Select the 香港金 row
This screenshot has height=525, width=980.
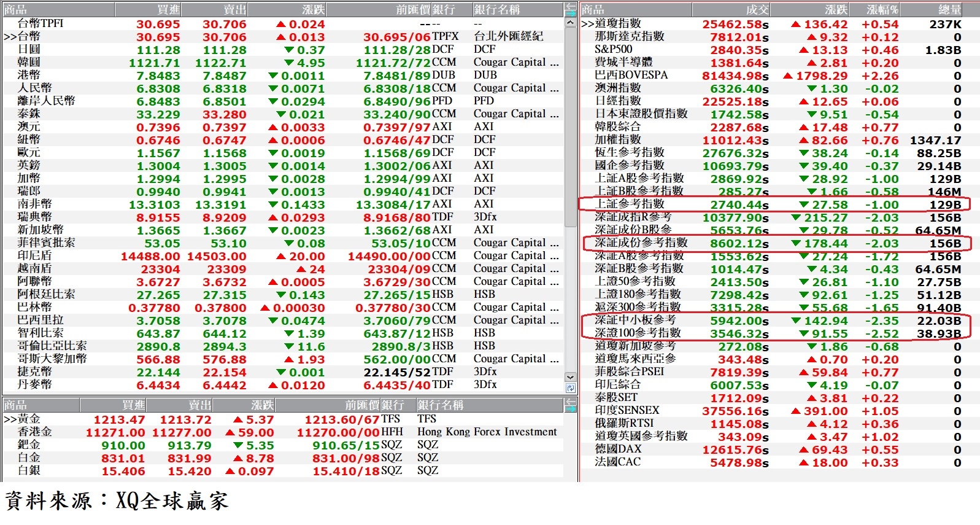(282, 432)
